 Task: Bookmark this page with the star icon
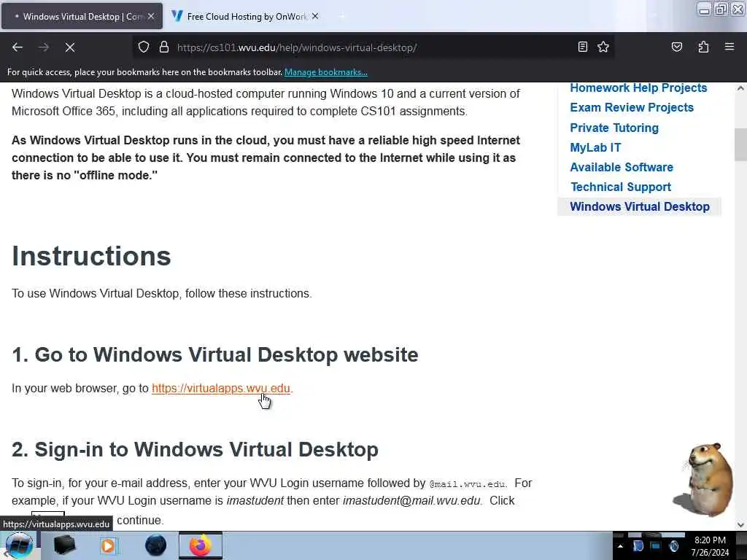tap(603, 47)
